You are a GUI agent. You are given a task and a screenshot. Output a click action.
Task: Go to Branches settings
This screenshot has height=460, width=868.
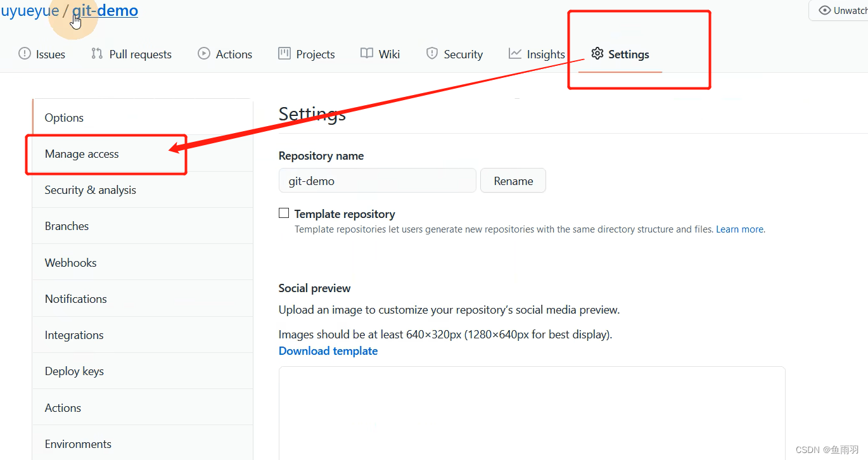point(143,226)
